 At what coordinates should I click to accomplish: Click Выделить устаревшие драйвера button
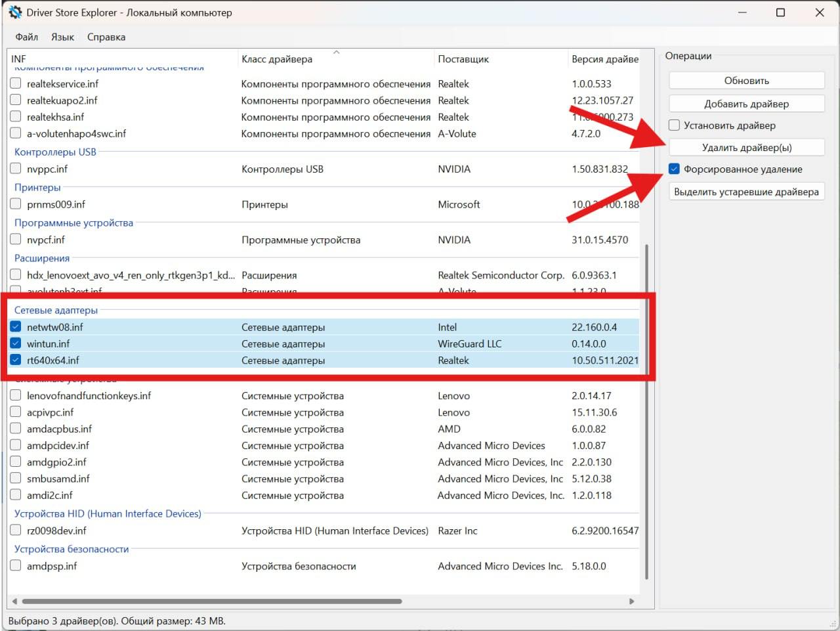(x=747, y=192)
